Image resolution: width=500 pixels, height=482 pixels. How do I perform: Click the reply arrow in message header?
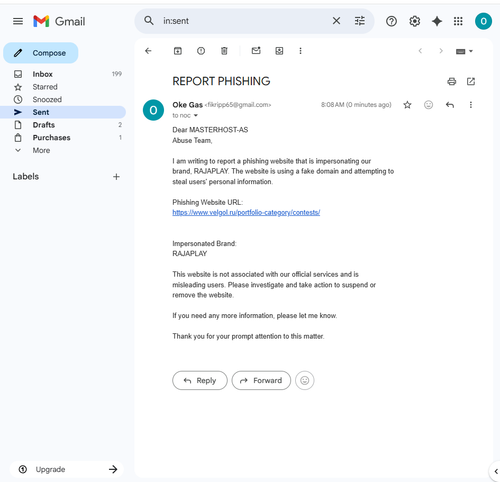point(450,105)
